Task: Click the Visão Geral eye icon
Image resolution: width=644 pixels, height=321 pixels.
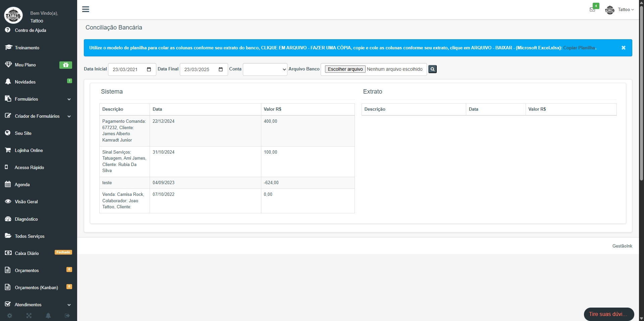Action: (8, 201)
